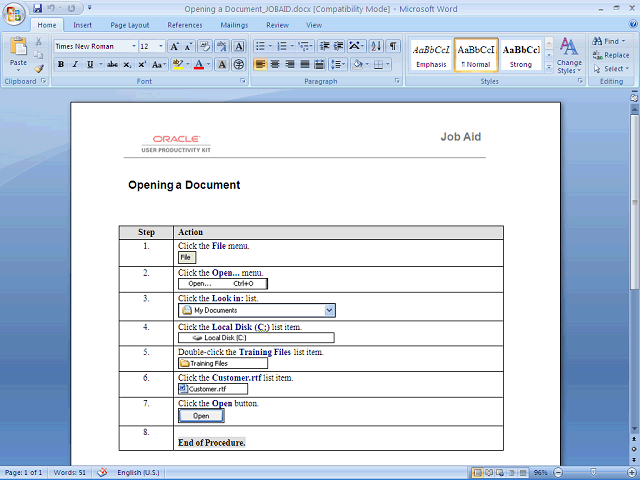Clear formatting with the eraser icon
This screenshot has height=480, width=640.
205,47
